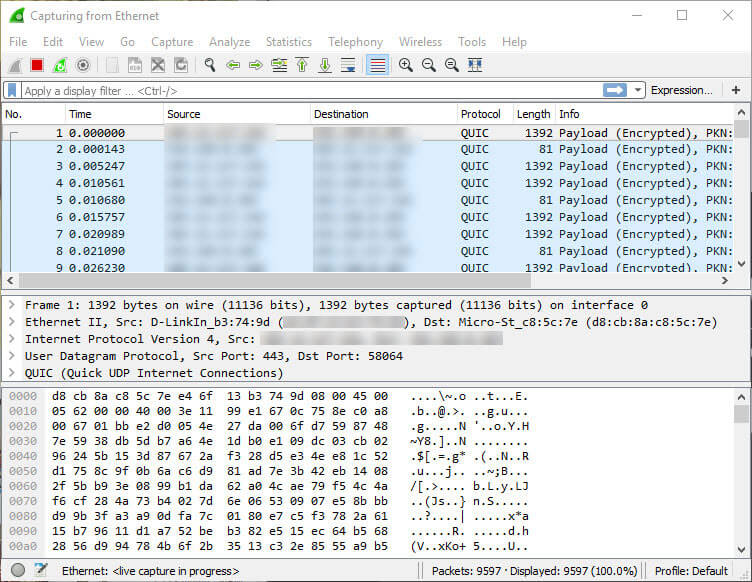
Task: Open the Analyze menu
Action: tap(229, 42)
